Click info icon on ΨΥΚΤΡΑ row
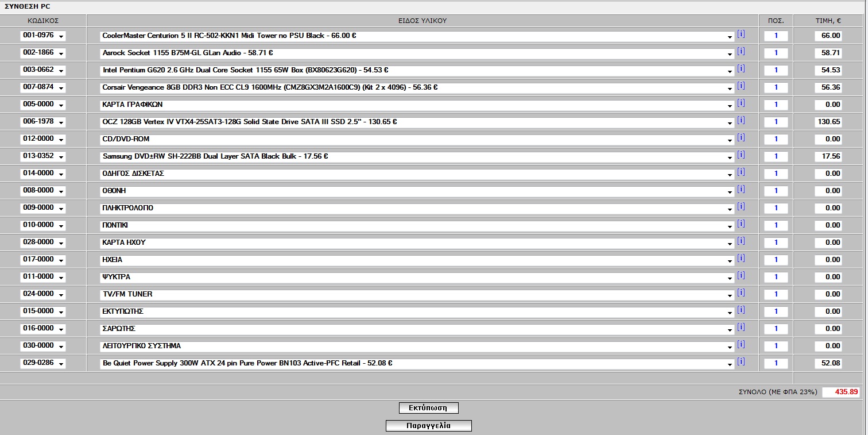Screen dimensions: 868x435 click(x=741, y=275)
